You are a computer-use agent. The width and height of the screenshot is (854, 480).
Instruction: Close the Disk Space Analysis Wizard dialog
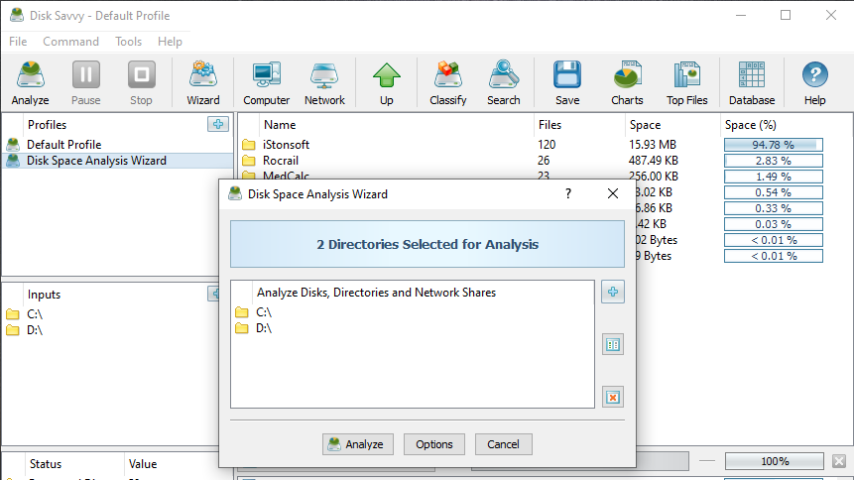point(613,194)
